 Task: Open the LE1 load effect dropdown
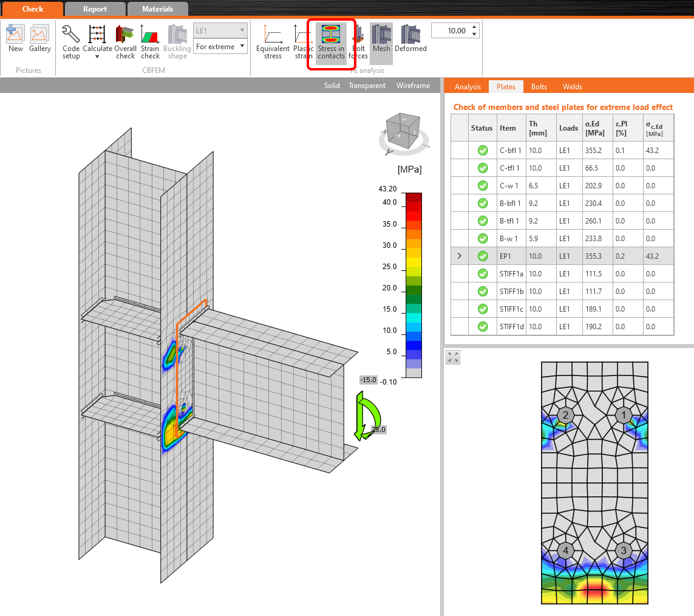(x=242, y=30)
